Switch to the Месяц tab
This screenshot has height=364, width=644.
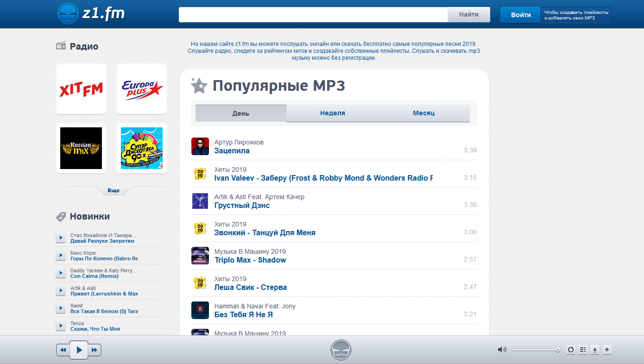423,113
